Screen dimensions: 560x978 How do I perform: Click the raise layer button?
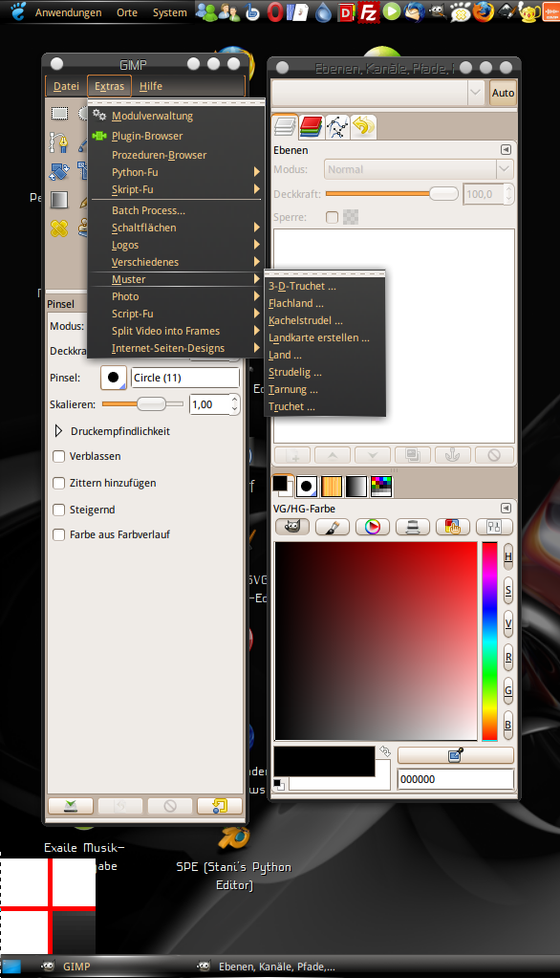click(333, 455)
